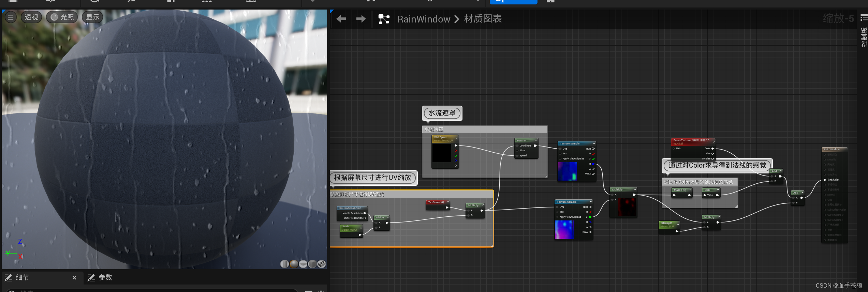Click the 自发光颜色 emissive input pin
Image resolution: width=868 pixels, height=292 pixels.
(825, 180)
